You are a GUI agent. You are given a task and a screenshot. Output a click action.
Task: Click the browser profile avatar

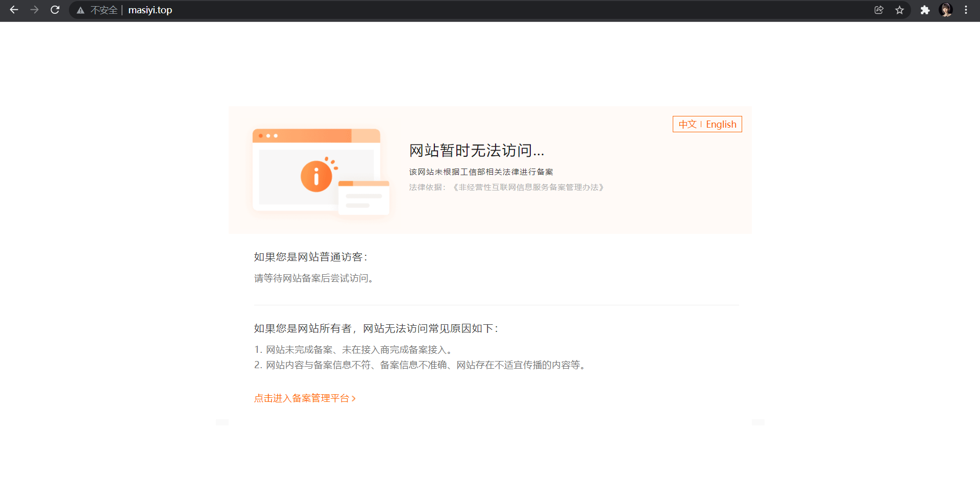click(946, 10)
